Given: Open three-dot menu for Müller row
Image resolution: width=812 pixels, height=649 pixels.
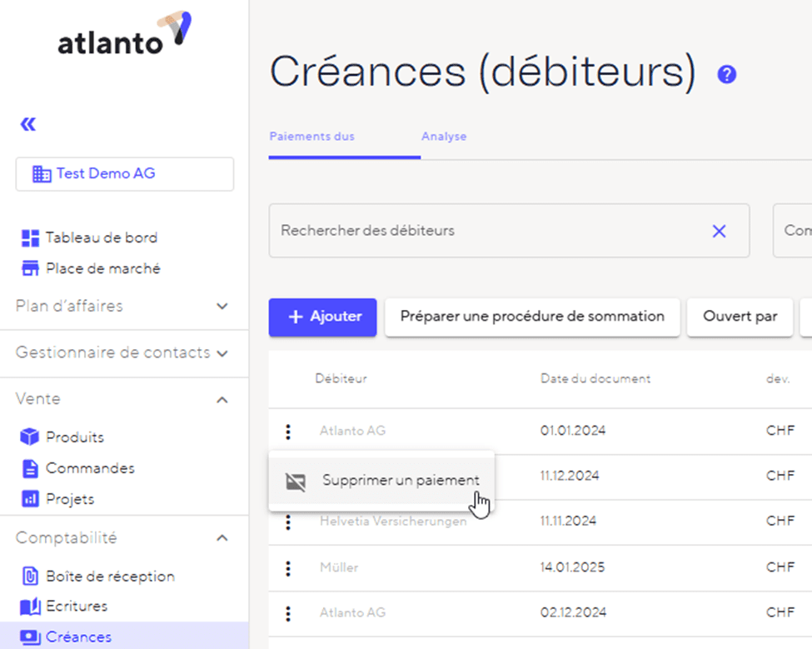Looking at the screenshot, I should 288,568.
